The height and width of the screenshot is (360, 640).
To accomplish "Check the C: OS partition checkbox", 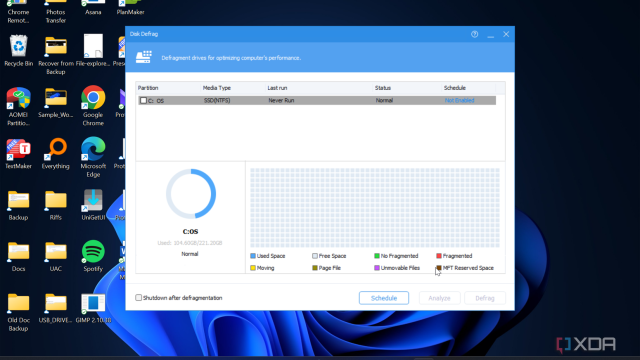I will click(143, 100).
